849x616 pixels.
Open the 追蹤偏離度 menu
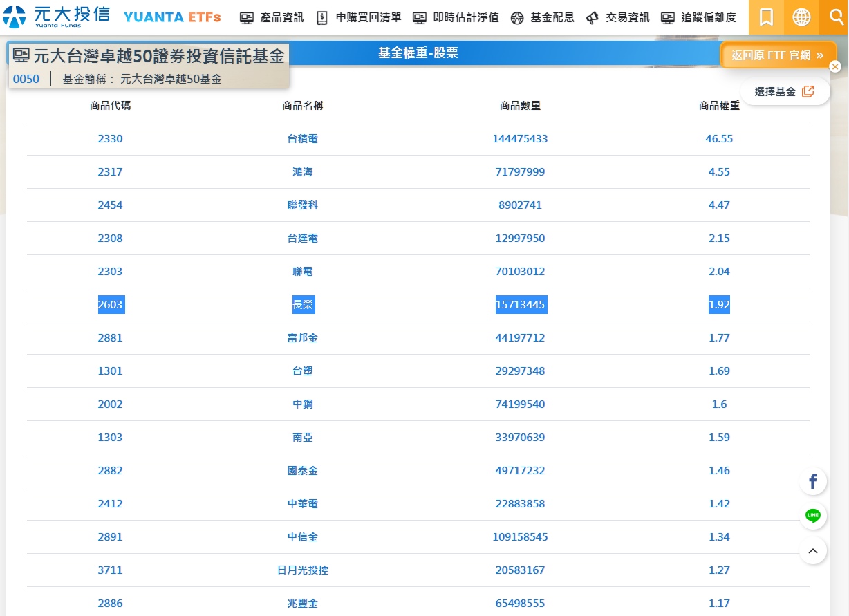coord(699,18)
